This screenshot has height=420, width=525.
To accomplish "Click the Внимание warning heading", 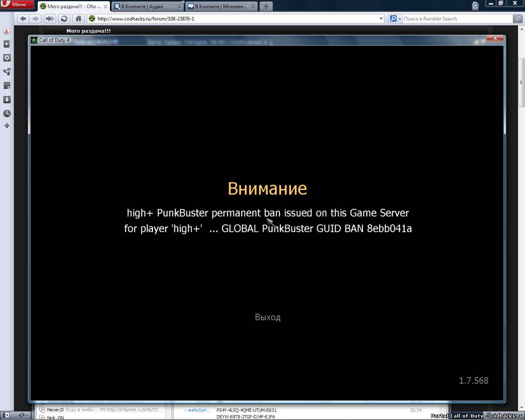I will coord(267,188).
